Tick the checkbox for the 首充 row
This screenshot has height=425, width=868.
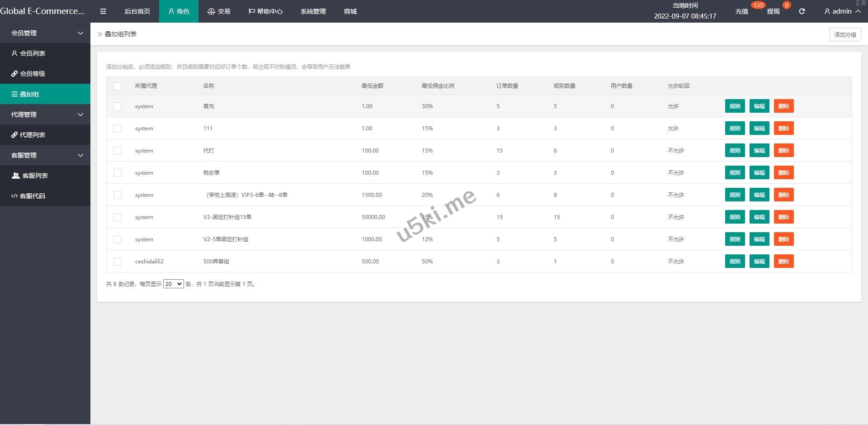point(118,106)
